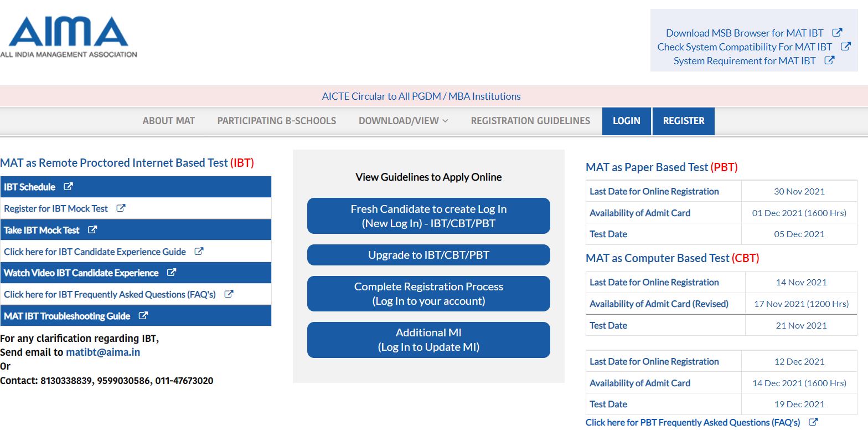Open Download MSB Browser for MAT IBT link
Screen dimensions: 868x430
point(745,33)
